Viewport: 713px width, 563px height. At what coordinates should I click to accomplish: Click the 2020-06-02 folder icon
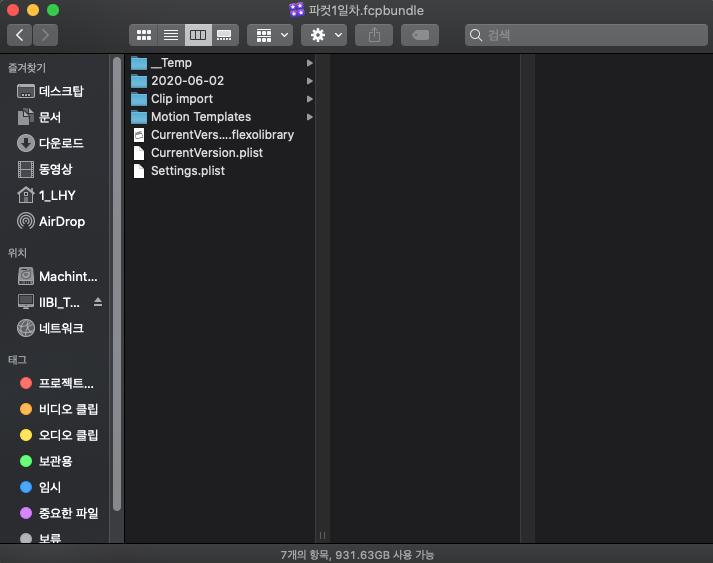139,81
